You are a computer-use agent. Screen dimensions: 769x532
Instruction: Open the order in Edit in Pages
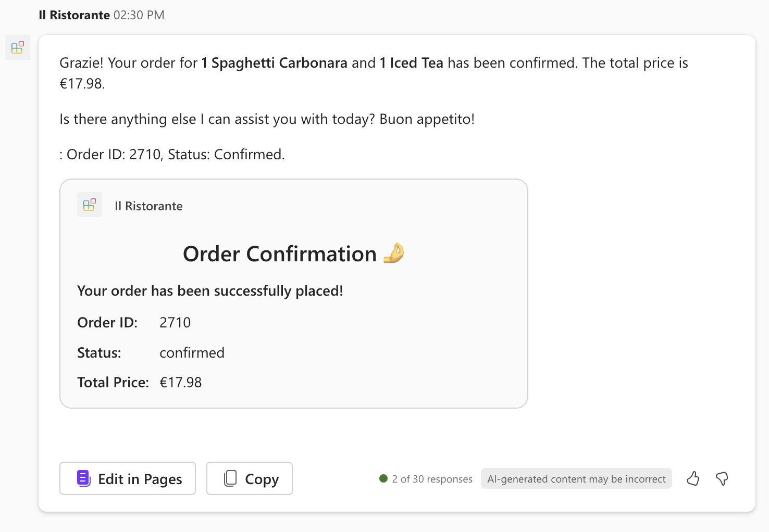pyautogui.click(x=127, y=478)
